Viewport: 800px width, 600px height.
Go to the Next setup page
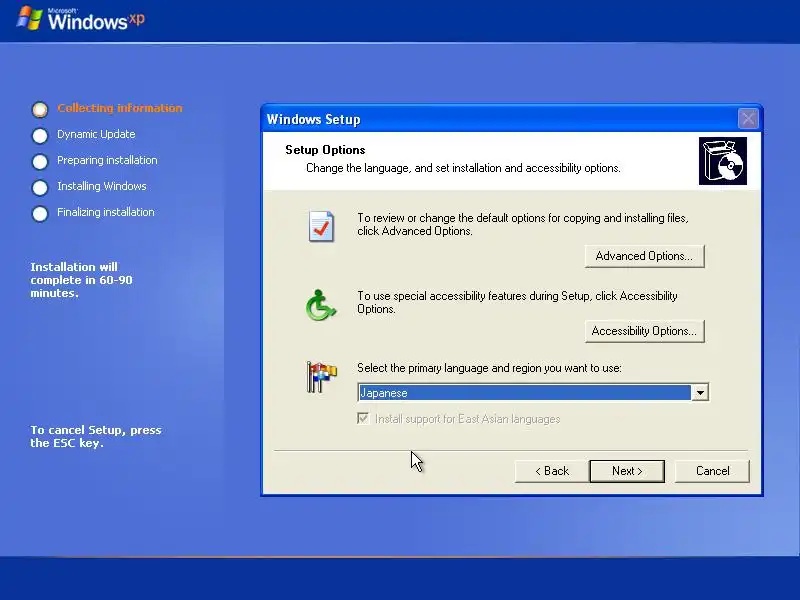tap(627, 471)
